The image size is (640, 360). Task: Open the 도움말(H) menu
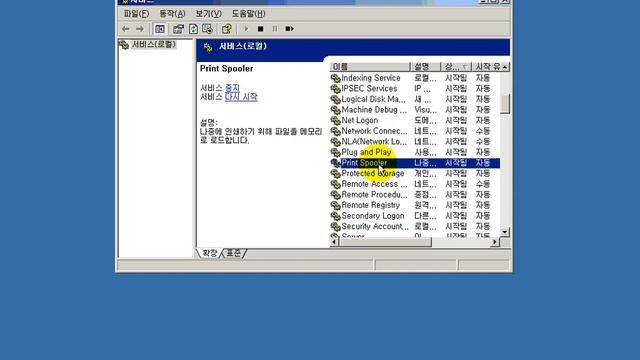point(248,14)
